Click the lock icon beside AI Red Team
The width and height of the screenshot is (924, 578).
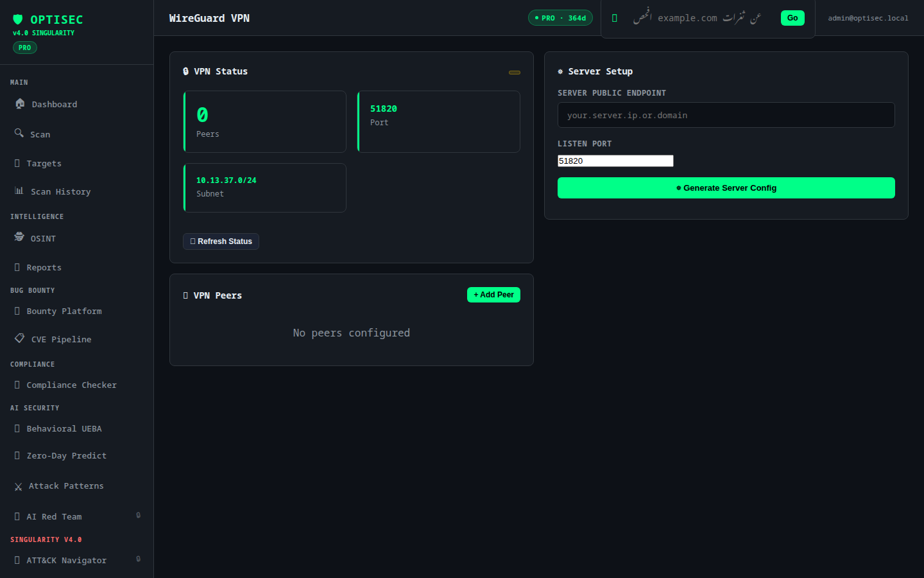pyautogui.click(x=138, y=515)
